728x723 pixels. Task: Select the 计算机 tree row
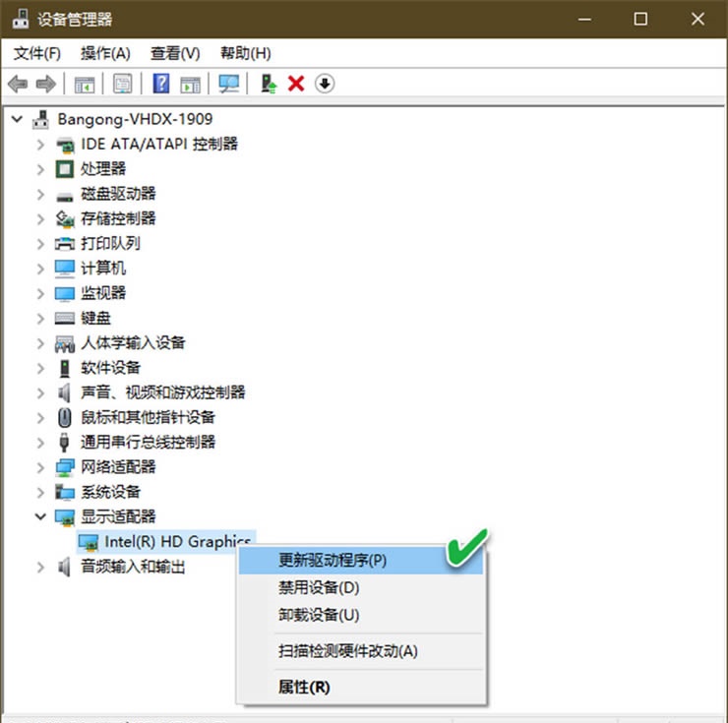103,269
